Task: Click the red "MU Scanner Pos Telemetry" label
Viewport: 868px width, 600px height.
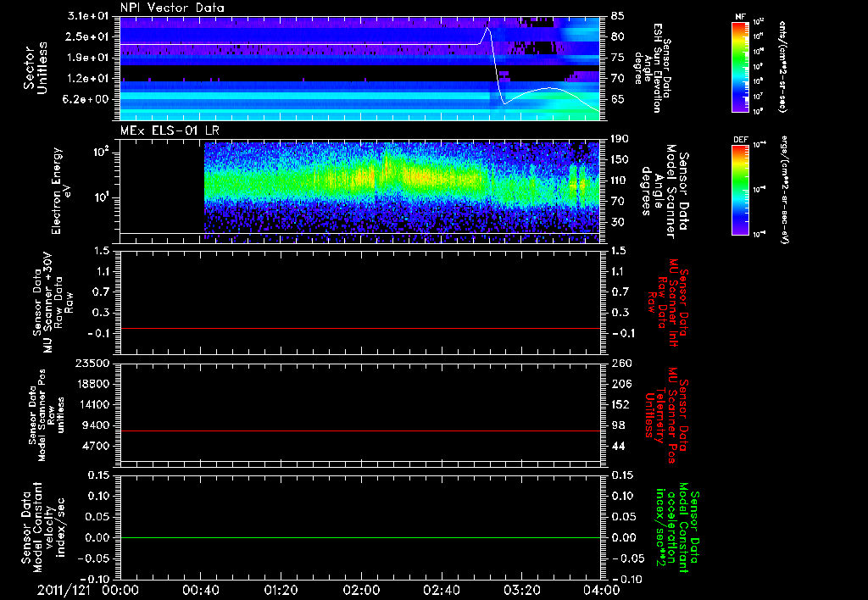Action: pyautogui.click(x=666, y=415)
